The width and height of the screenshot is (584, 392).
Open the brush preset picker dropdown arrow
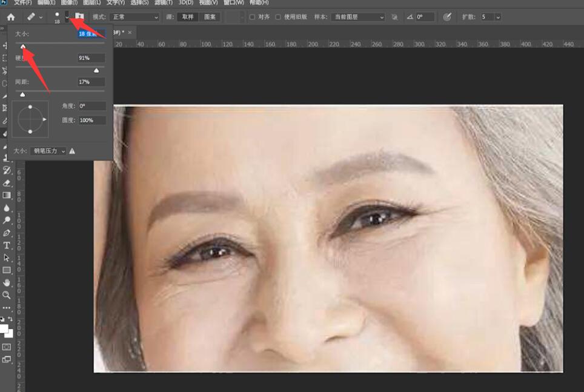click(x=67, y=17)
